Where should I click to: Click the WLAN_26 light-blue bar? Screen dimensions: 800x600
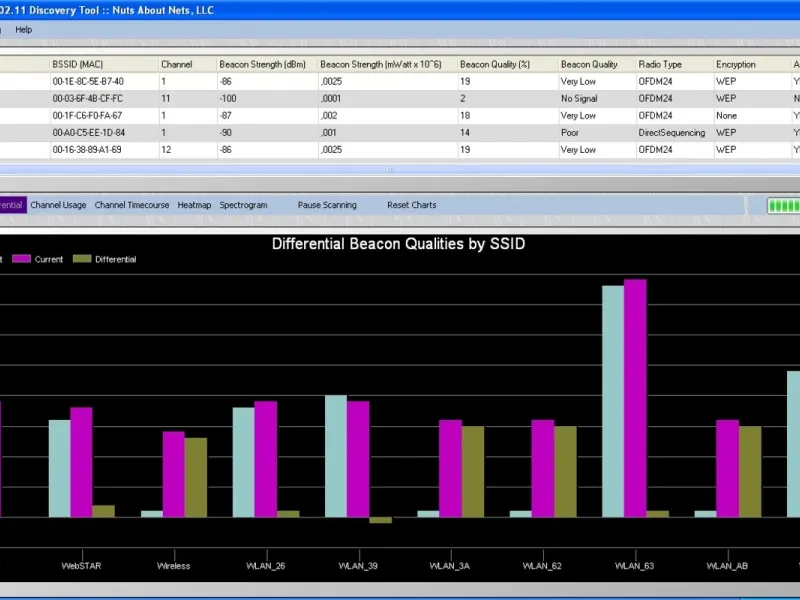pyautogui.click(x=243, y=462)
